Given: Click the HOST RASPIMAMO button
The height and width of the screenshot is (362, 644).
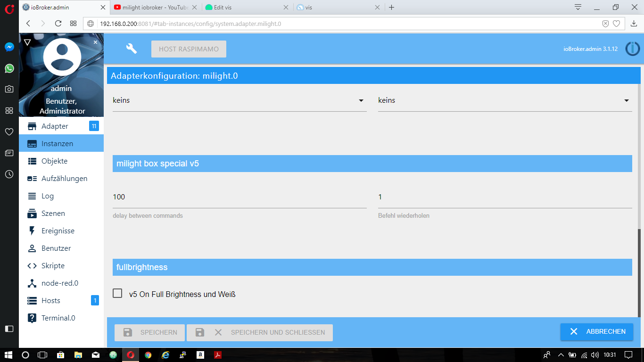Looking at the screenshot, I should (x=189, y=49).
